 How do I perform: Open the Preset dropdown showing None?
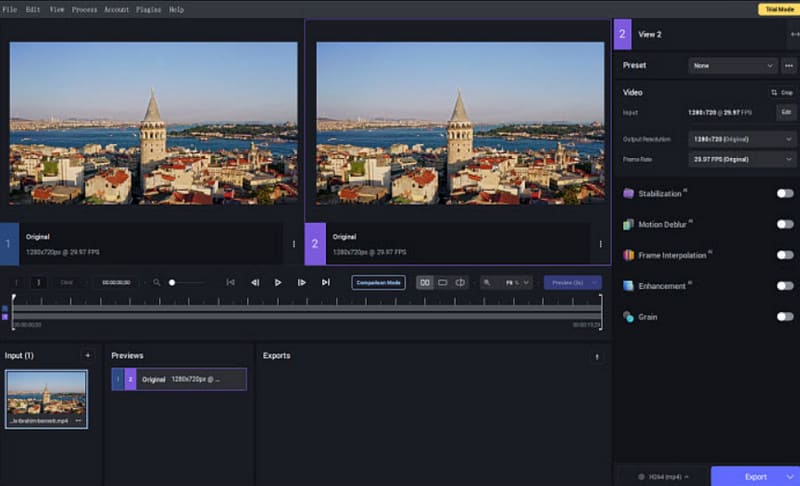(x=732, y=66)
